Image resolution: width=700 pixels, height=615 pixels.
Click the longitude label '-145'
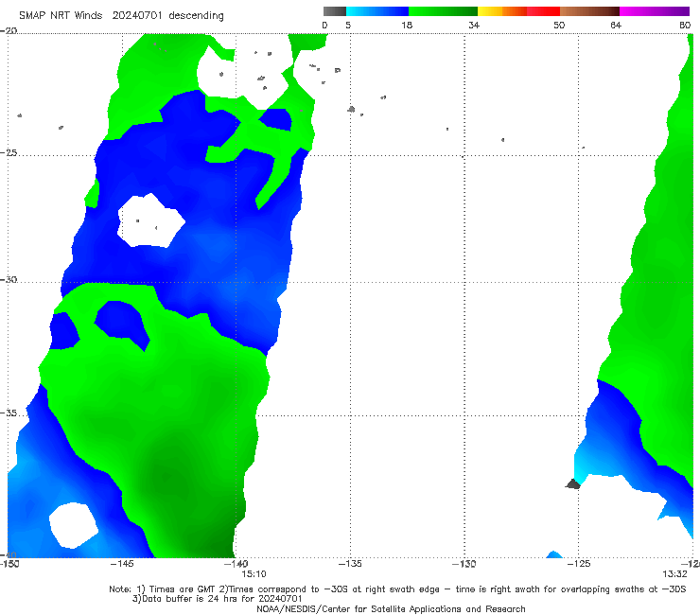pyautogui.click(x=122, y=564)
